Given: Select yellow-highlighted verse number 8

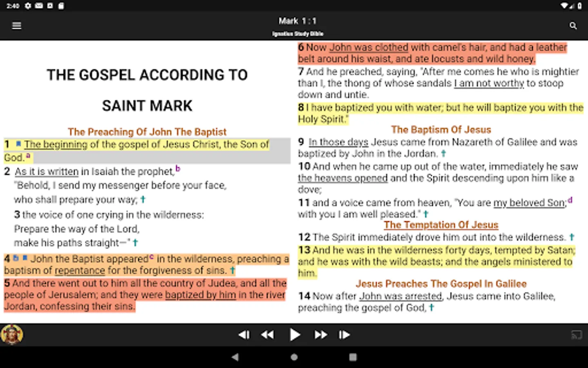Looking at the screenshot, I should point(301,108).
